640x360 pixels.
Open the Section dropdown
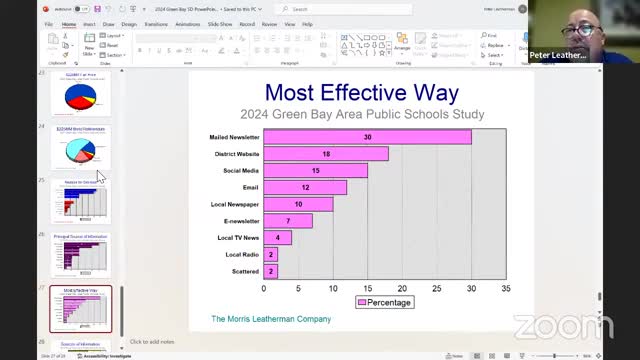pos(112,55)
